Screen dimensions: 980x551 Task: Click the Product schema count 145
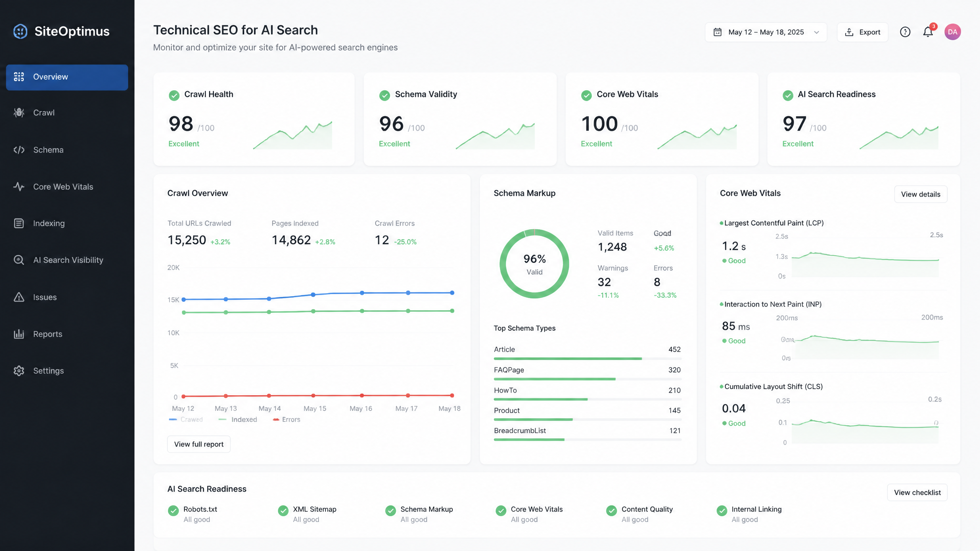click(x=675, y=411)
